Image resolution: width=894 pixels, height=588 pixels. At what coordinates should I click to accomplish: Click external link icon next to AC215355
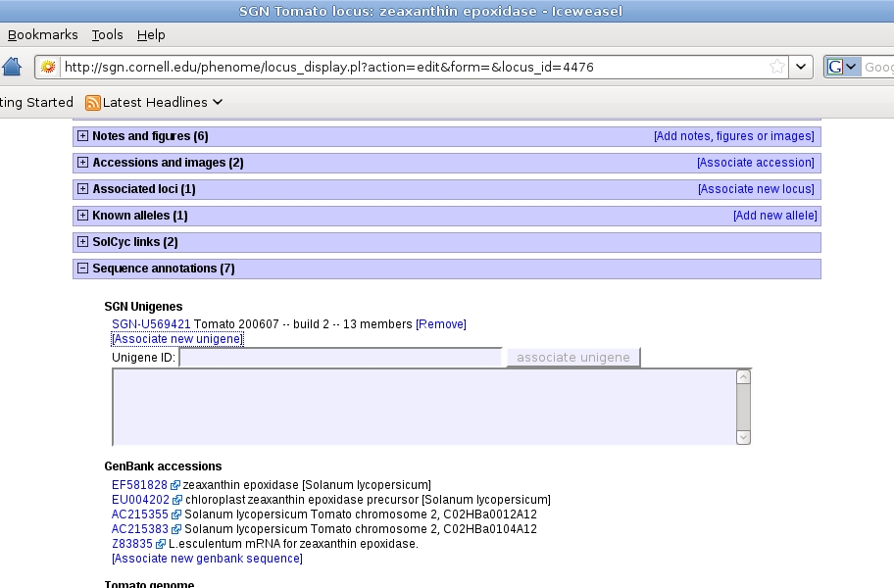pos(176,514)
